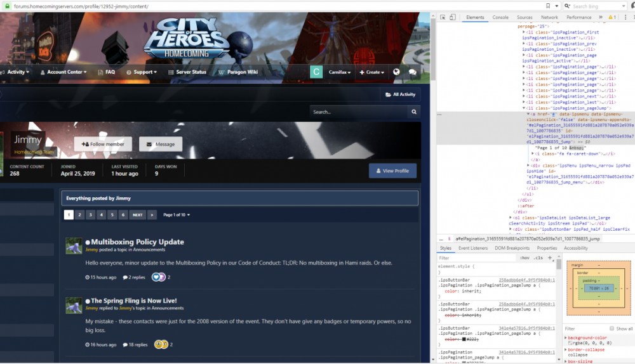The width and height of the screenshot is (635, 364).
Task: Click Jimmy's avatar beside The Spring Fling post
Action: [x=74, y=306]
